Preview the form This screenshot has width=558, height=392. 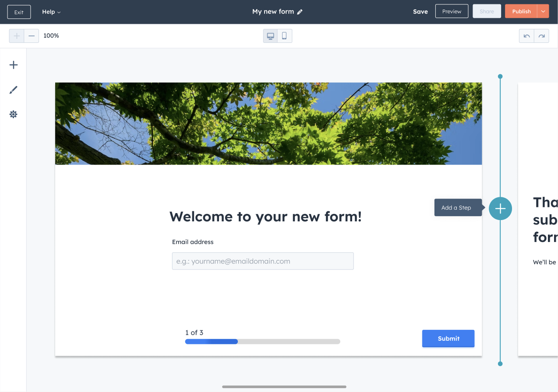pyautogui.click(x=452, y=11)
